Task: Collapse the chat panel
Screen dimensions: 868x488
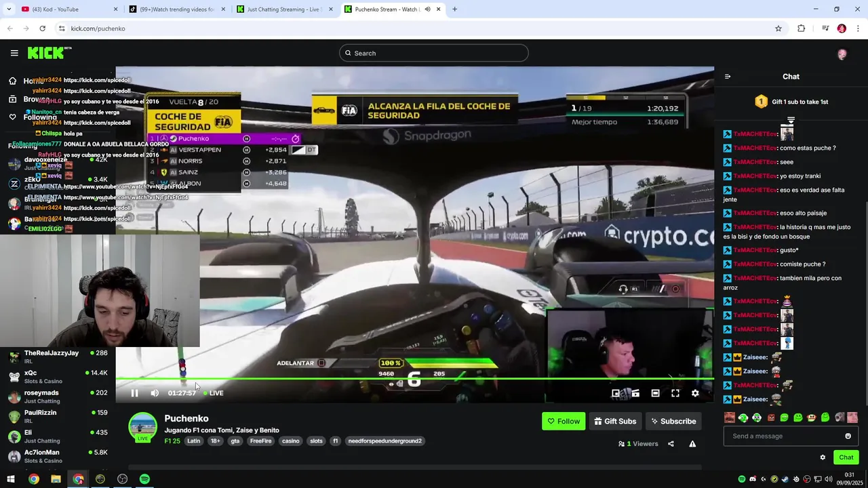Action: tap(728, 77)
